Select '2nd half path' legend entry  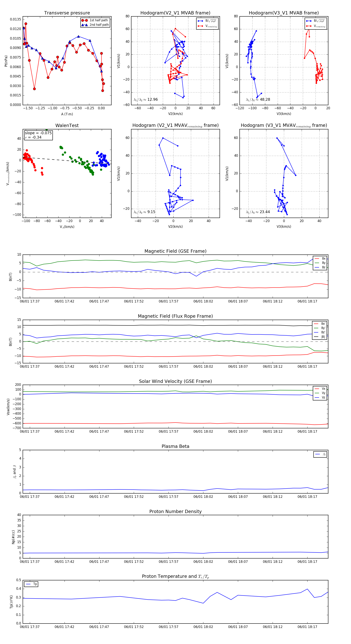95,25
